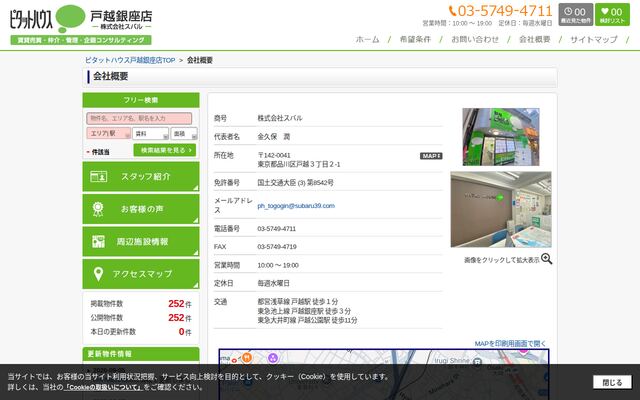640x400 pixels.
Task: Click the 公開物件数 label
Action: (x=107, y=318)
